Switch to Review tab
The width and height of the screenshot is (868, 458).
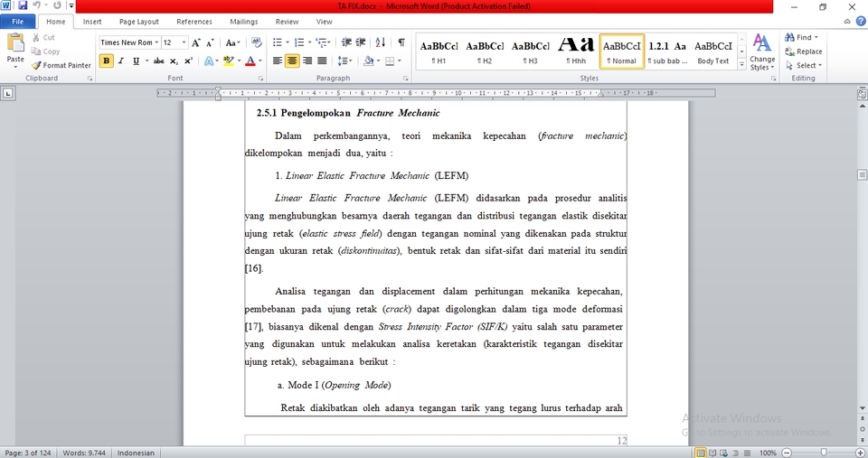click(x=287, y=22)
